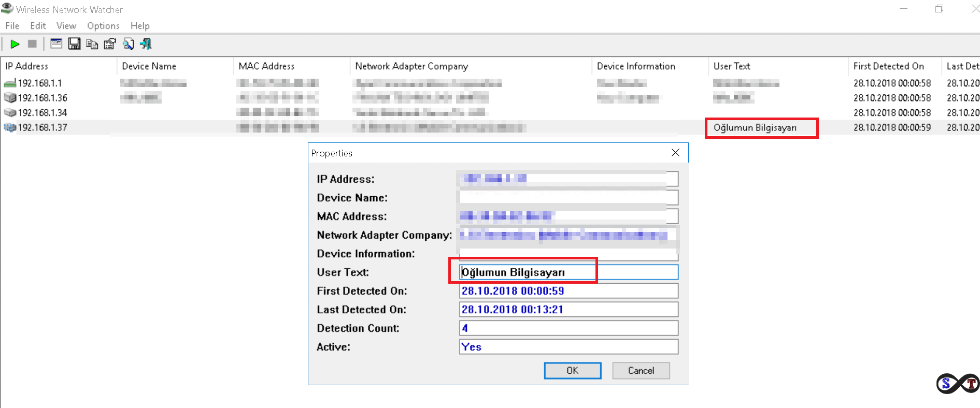Viewport: 980px width, 408px height.
Task: Click the 'Detection Count:' label in Properties
Action: point(358,328)
